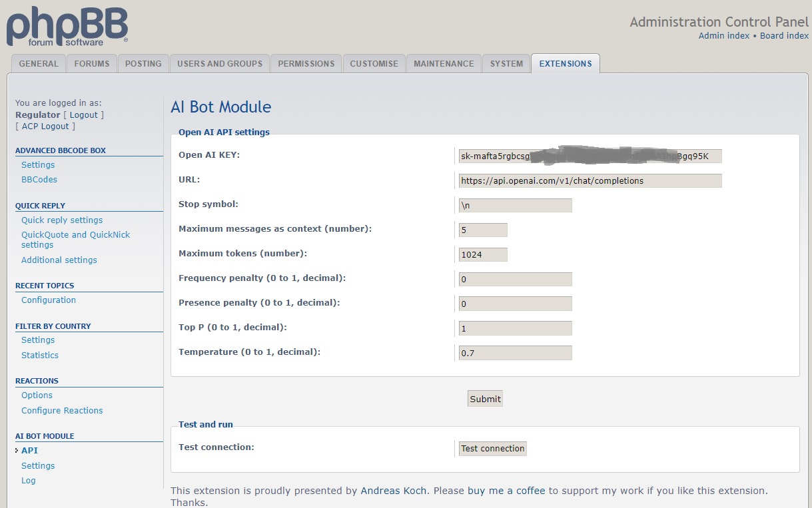Viewport: 812px width, 508px height.
Task: Open Advanced BBCode Box Settings
Action: click(x=38, y=165)
